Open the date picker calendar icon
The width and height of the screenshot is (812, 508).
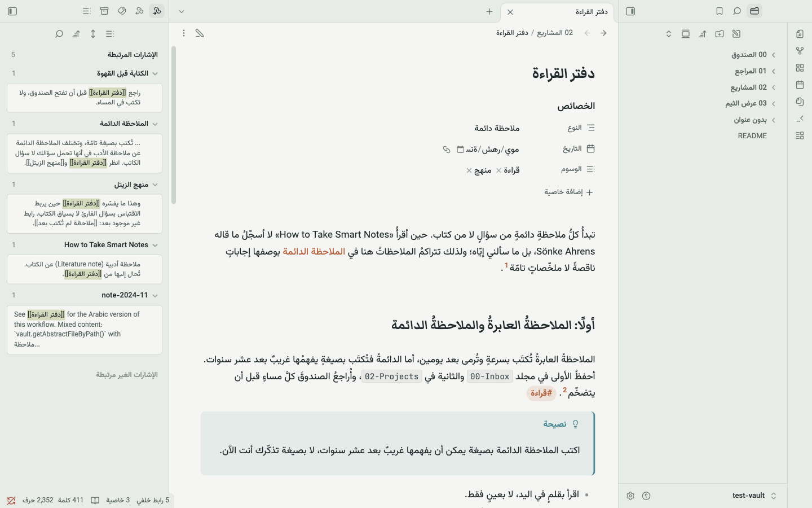[x=460, y=149]
